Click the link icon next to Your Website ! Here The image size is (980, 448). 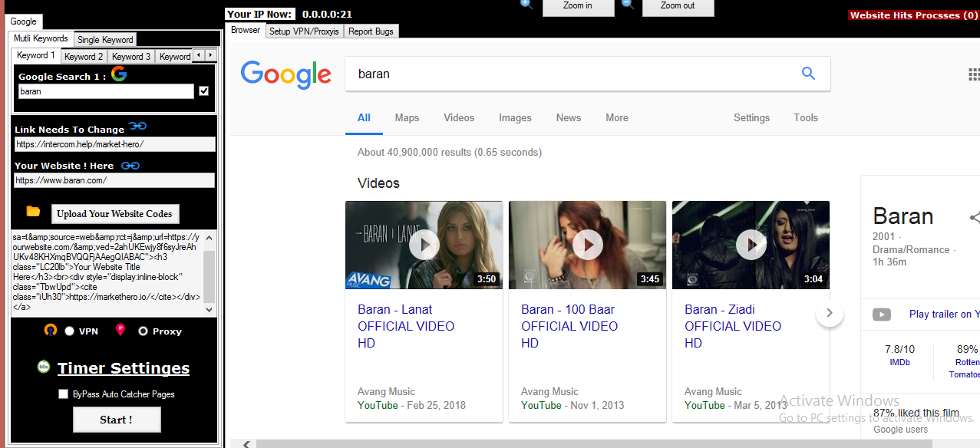point(131,165)
